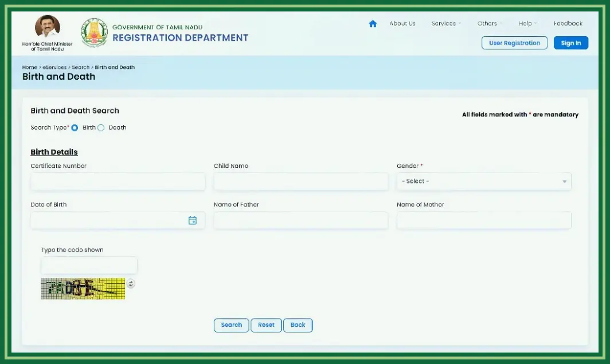Focus the Child Name field
Screen dimensions: 610x364
[x=301, y=182]
